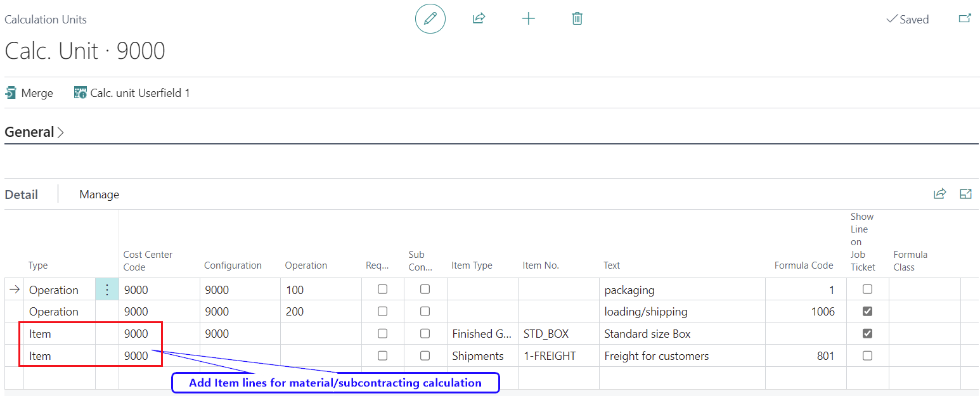
Task: Select Operation cell with value 100
Action: click(321, 290)
